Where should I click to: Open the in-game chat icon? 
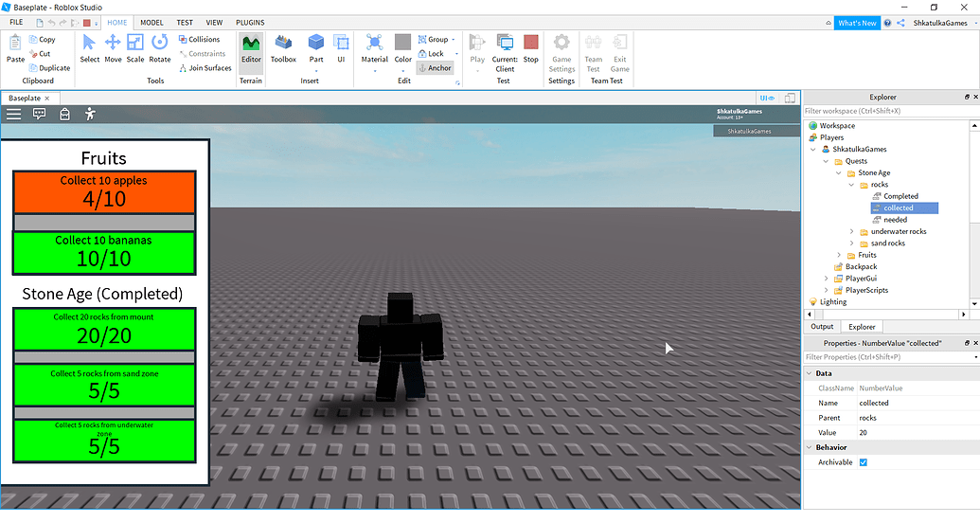pos(40,114)
